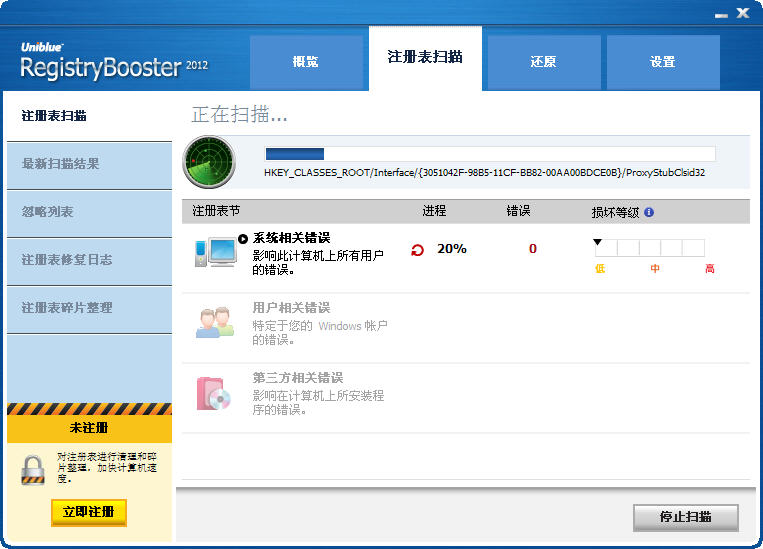The image size is (763, 549).
Task: Click the damage level gauge
Action: pyautogui.click(x=650, y=248)
